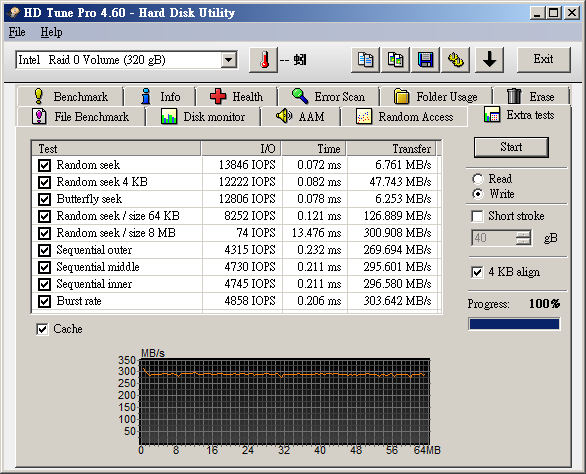Toggle the Cache checkbox
This screenshot has width=586, height=474.
tap(42, 329)
